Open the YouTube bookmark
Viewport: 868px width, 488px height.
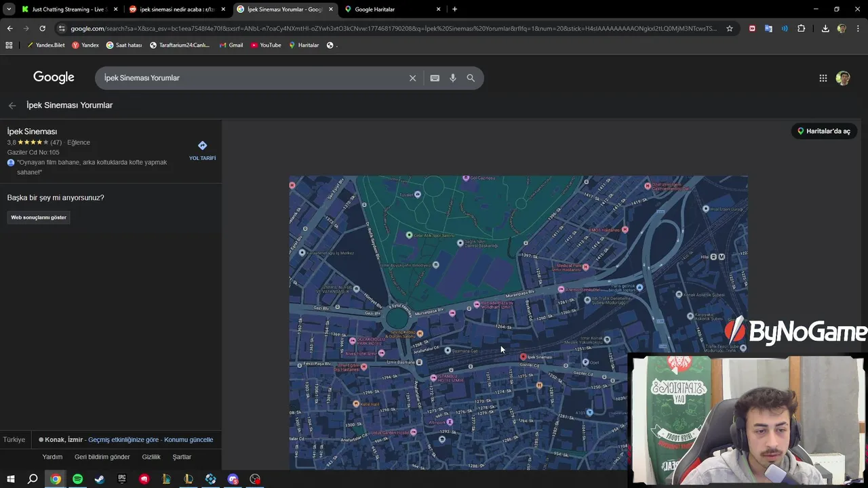266,45
